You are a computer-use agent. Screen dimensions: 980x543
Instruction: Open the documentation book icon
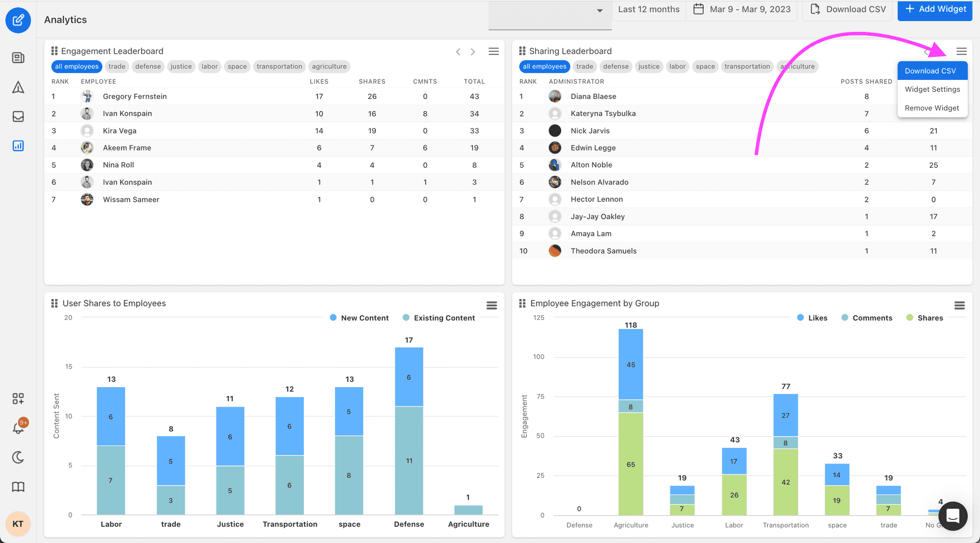click(x=18, y=487)
